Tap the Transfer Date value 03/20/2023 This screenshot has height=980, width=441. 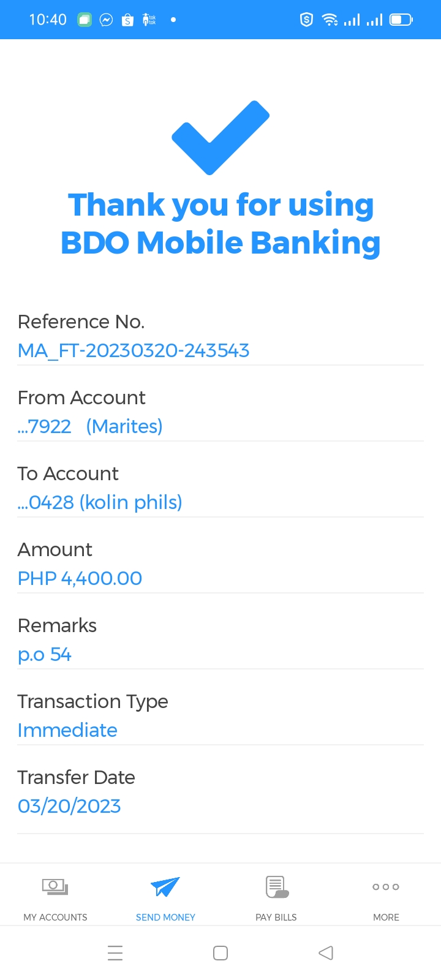[69, 806]
